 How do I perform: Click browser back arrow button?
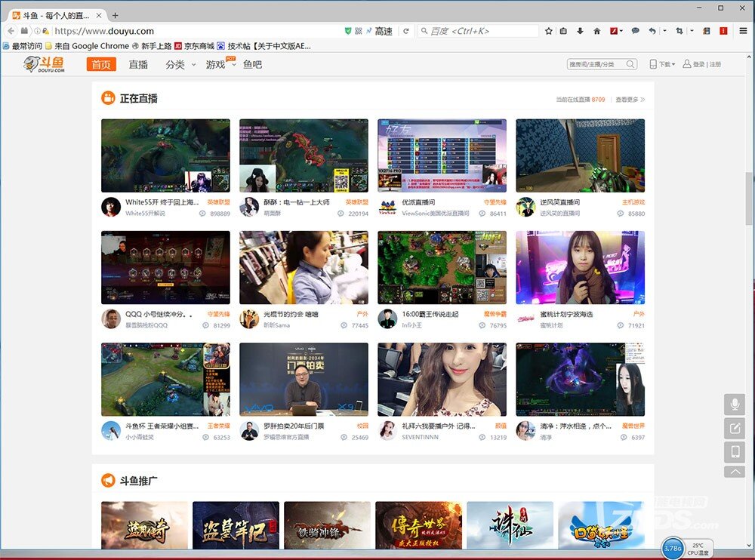click(11, 31)
